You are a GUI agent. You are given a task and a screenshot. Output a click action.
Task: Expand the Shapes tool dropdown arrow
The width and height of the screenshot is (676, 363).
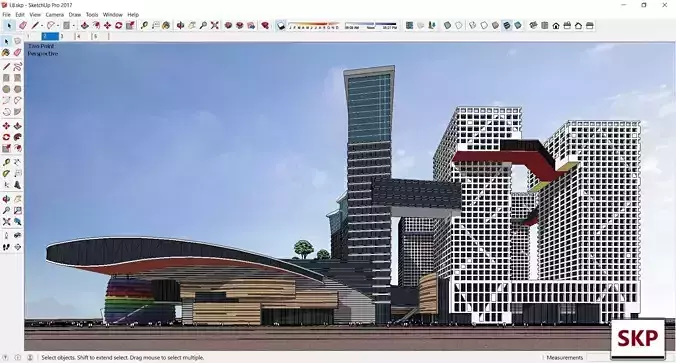(x=73, y=25)
